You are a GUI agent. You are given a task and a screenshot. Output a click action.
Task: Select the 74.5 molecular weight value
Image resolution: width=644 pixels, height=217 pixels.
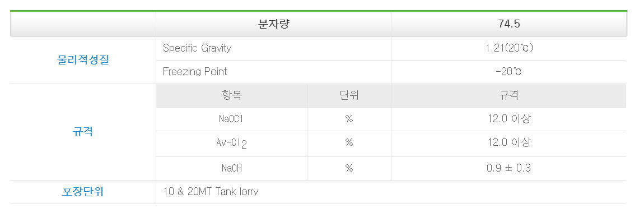[509, 24]
